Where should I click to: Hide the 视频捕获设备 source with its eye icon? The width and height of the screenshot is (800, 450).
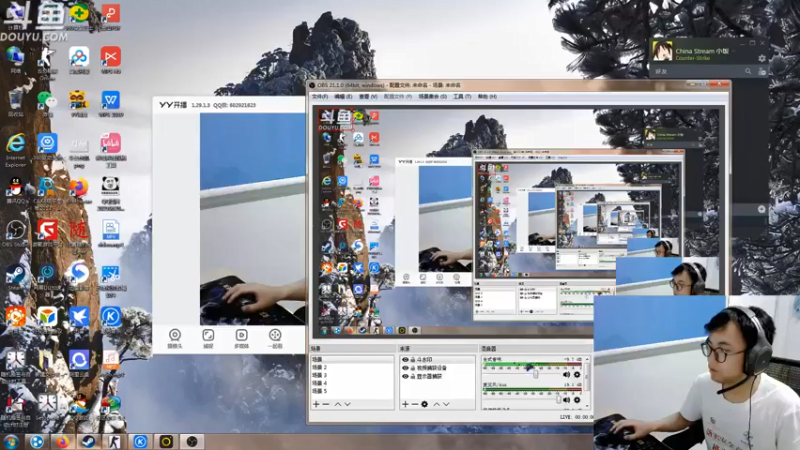pos(405,368)
